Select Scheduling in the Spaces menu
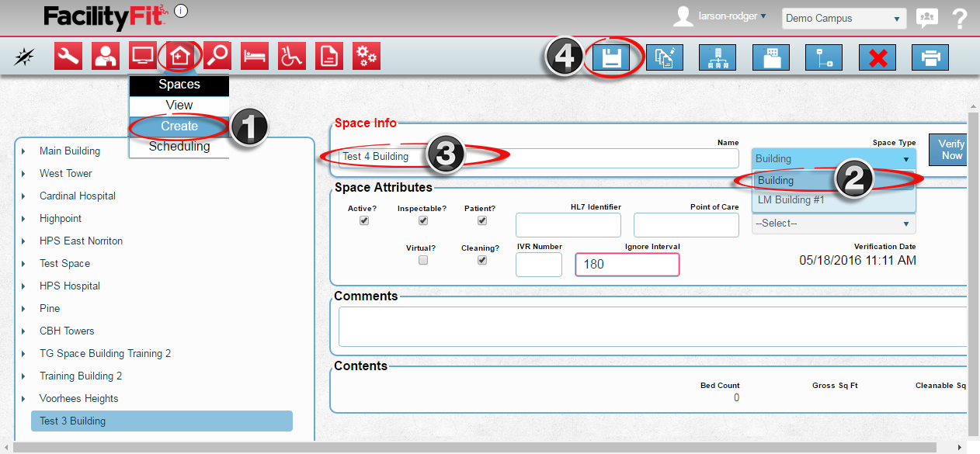Image resolution: width=980 pixels, height=454 pixels. 179,146
